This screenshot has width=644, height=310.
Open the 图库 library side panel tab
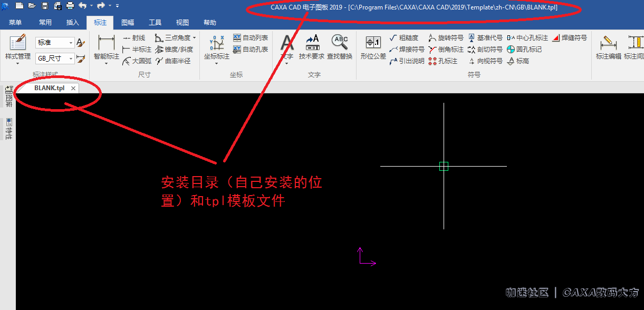tap(8, 96)
